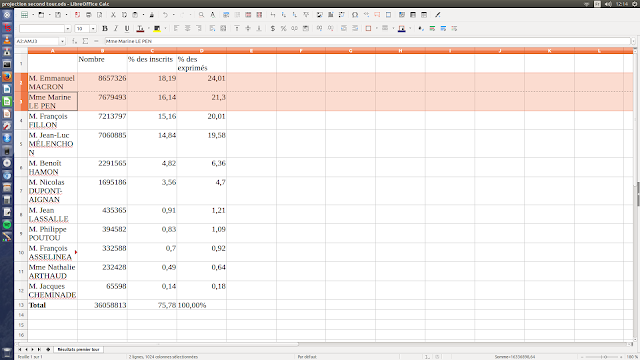Open the Name Box dropdown

tap(62, 41)
